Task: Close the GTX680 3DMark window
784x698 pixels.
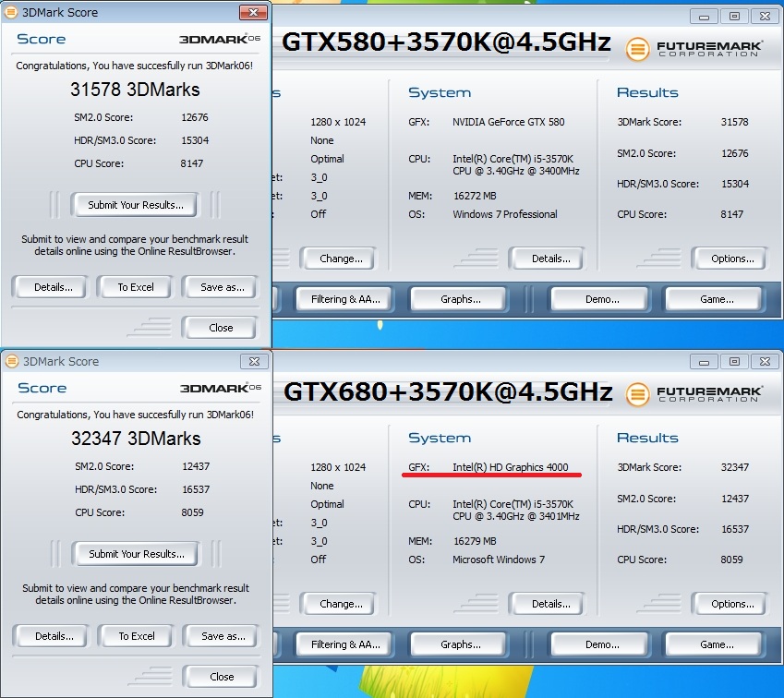Action: pos(765,362)
